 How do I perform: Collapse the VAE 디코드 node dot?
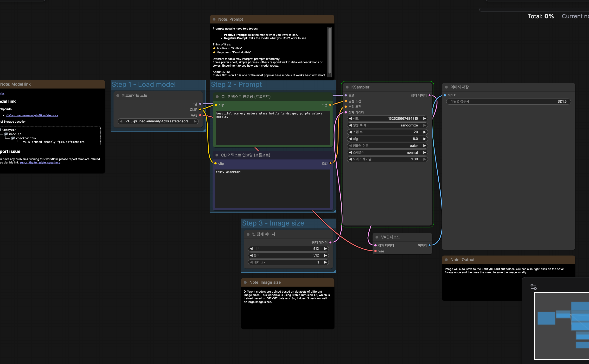tap(377, 237)
